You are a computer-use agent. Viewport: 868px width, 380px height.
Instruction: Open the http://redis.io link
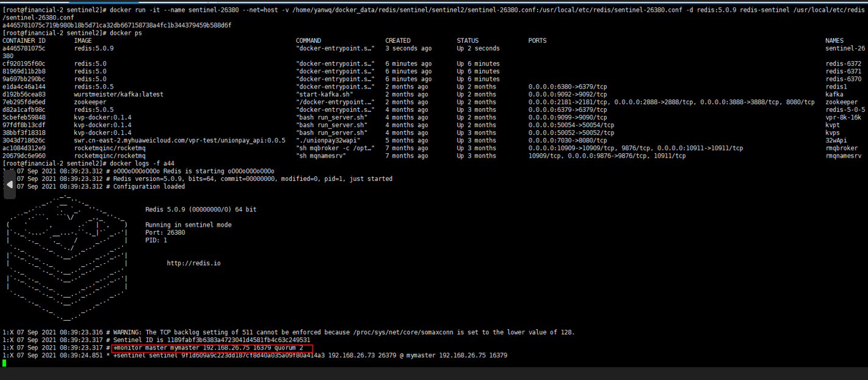pos(194,263)
